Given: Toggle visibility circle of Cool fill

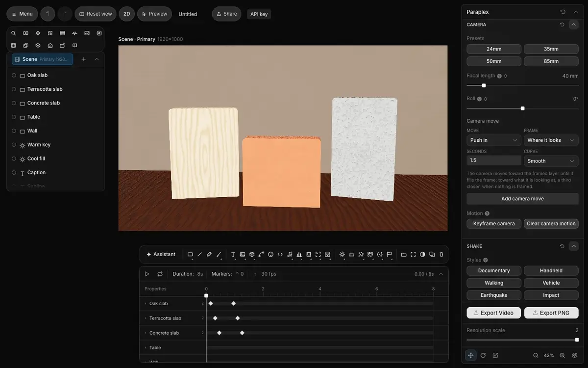Looking at the screenshot, I should pos(14,158).
